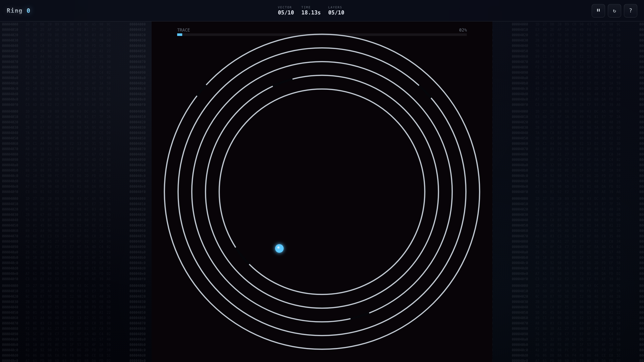Viewport: 644px width, 362px height.
Task: Click the LAYERS 05/10 counter
Action: click(336, 11)
